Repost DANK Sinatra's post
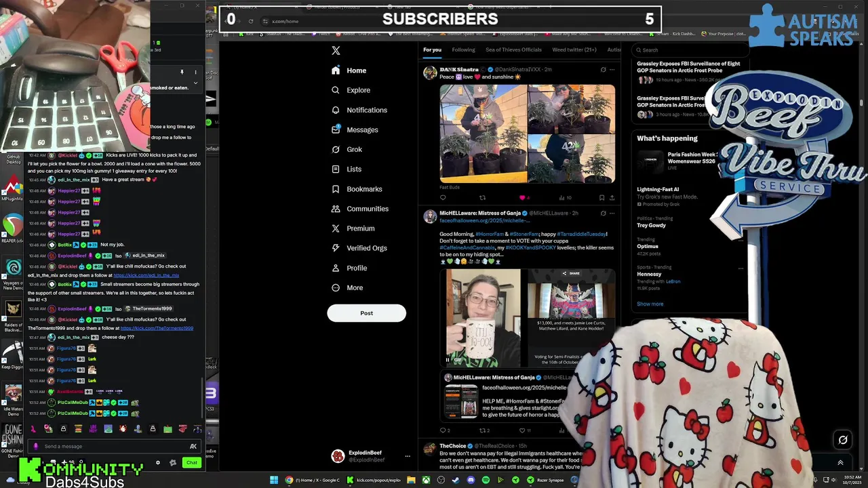This screenshot has height=488, width=868. pyautogui.click(x=483, y=198)
